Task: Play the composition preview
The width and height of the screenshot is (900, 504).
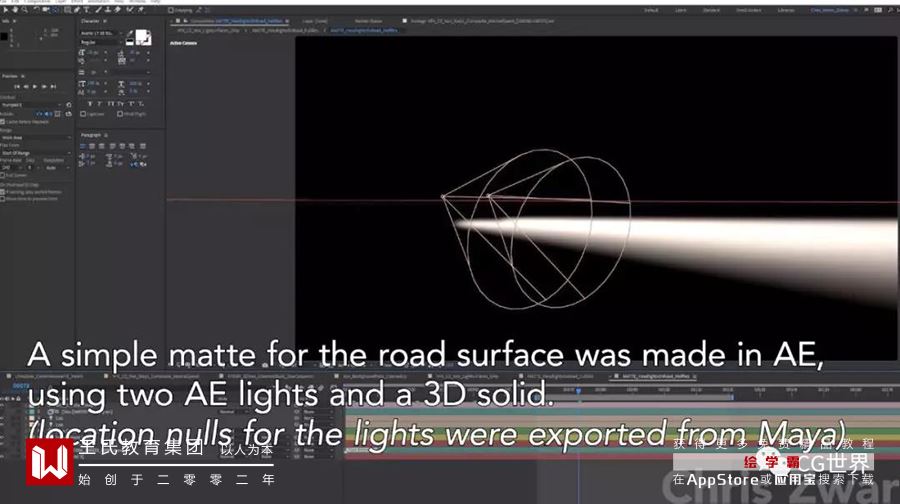Action: [35, 87]
